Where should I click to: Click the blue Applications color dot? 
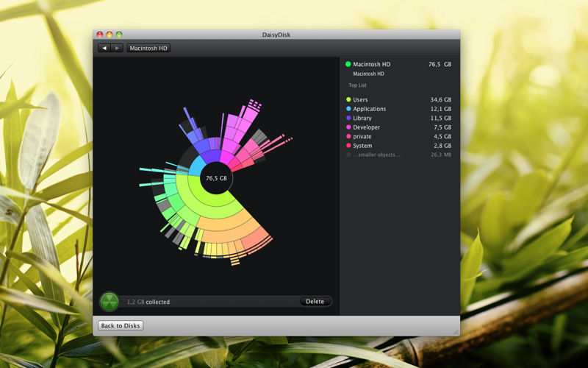coord(348,109)
